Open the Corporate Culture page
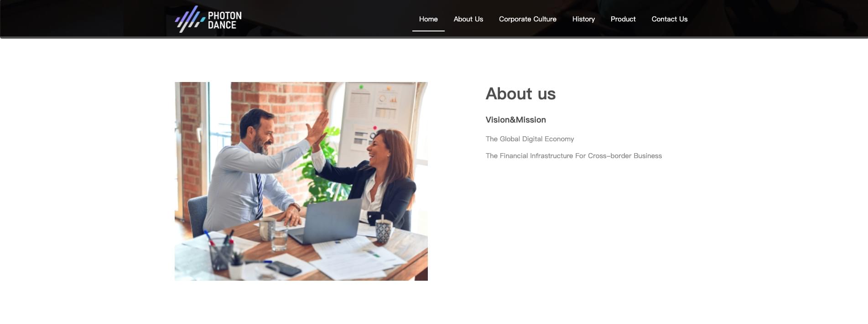The width and height of the screenshot is (868, 324). pyautogui.click(x=527, y=19)
